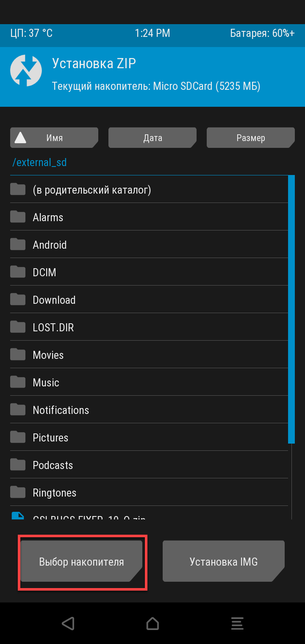Tap the TWRP logo icon
The height and width of the screenshot is (644, 305).
[x=26, y=71]
